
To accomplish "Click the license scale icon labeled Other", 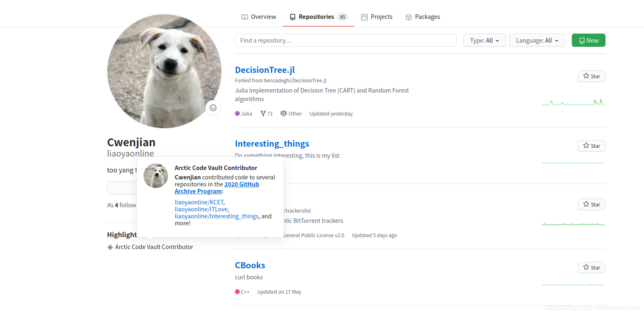I will click(x=284, y=113).
